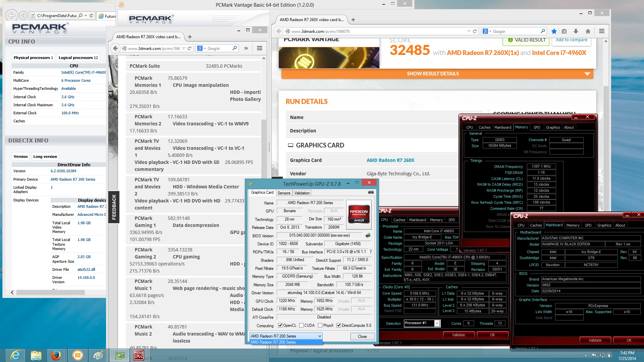
Task: Open AMD Radeon R7 260X graphics card link
Action: point(390,160)
